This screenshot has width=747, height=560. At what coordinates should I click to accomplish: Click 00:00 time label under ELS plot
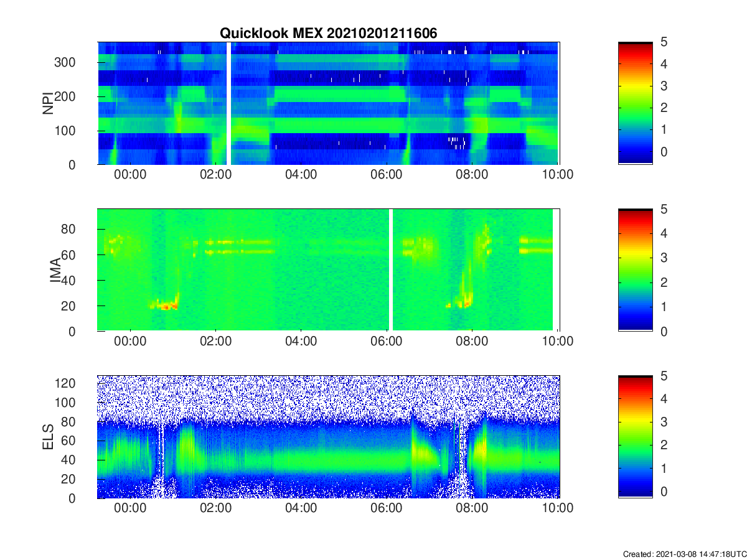(x=130, y=508)
